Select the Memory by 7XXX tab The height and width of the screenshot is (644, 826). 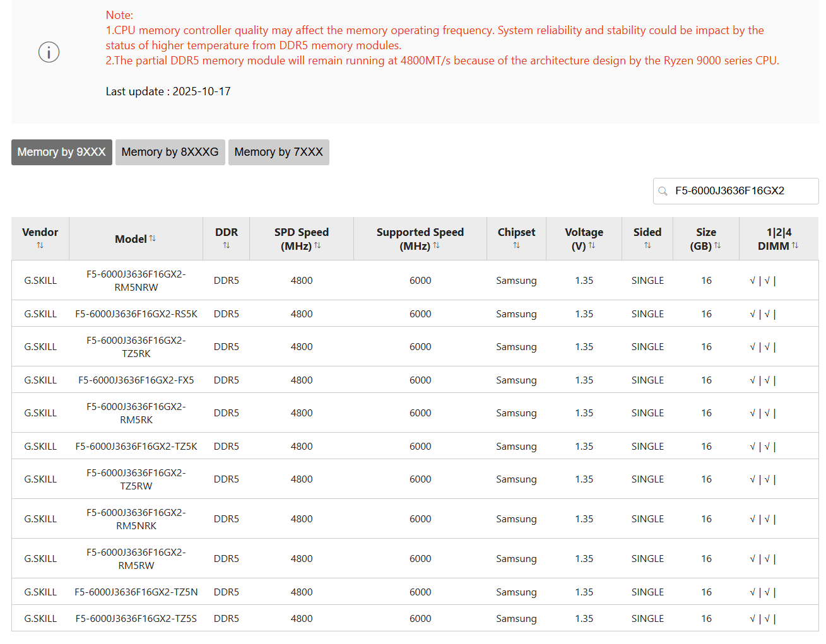coord(279,152)
